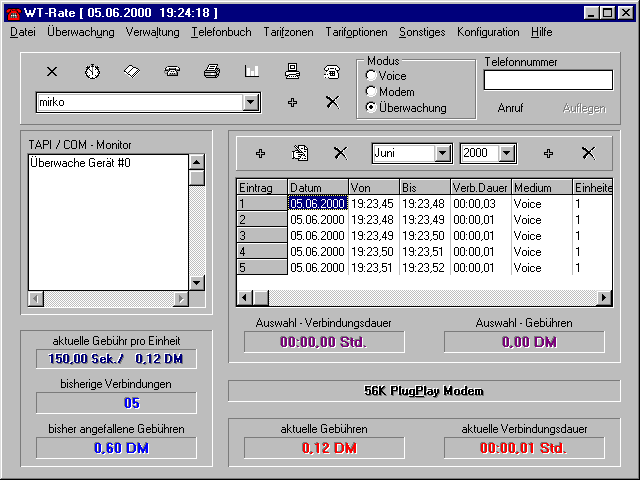Open the Juni month dropdown
Screen dimensions: 640x480
(x=442, y=153)
